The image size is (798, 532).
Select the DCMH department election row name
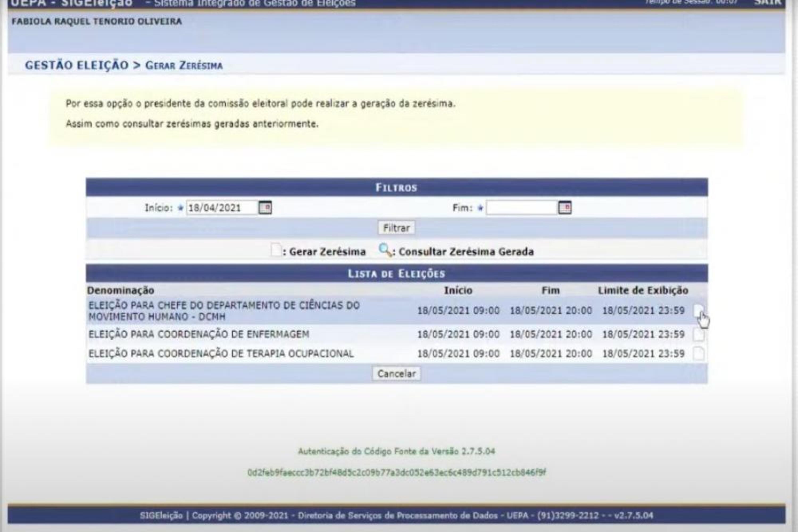tap(224, 311)
